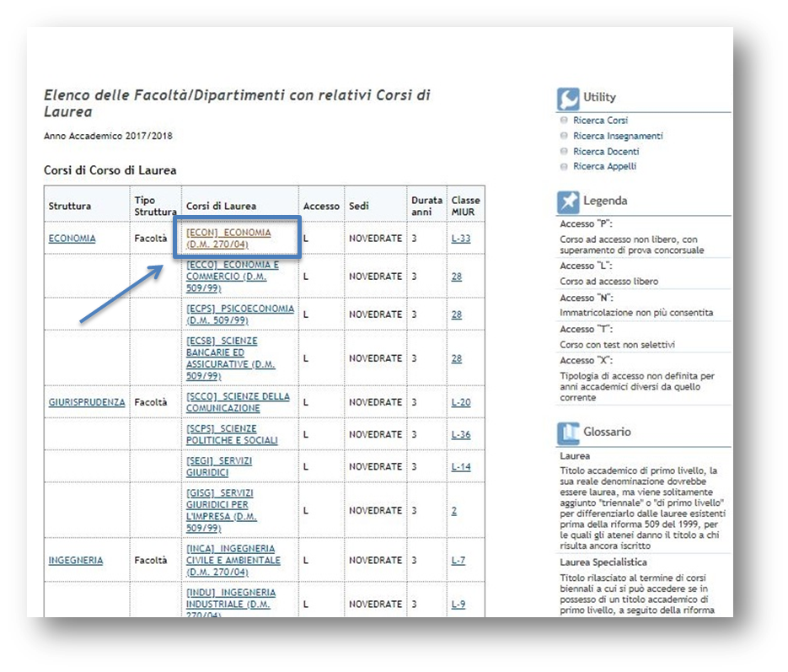Open [ECSB] SCIENZE BANCARIE ED ASSICURATIVE link
The height and width of the screenshot is (672, 788).
pos(231,358)
